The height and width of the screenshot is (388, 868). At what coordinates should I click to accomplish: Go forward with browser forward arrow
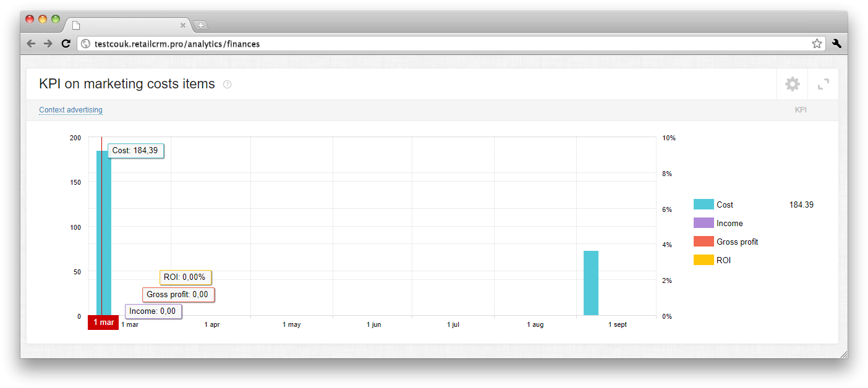coord(48,44)
